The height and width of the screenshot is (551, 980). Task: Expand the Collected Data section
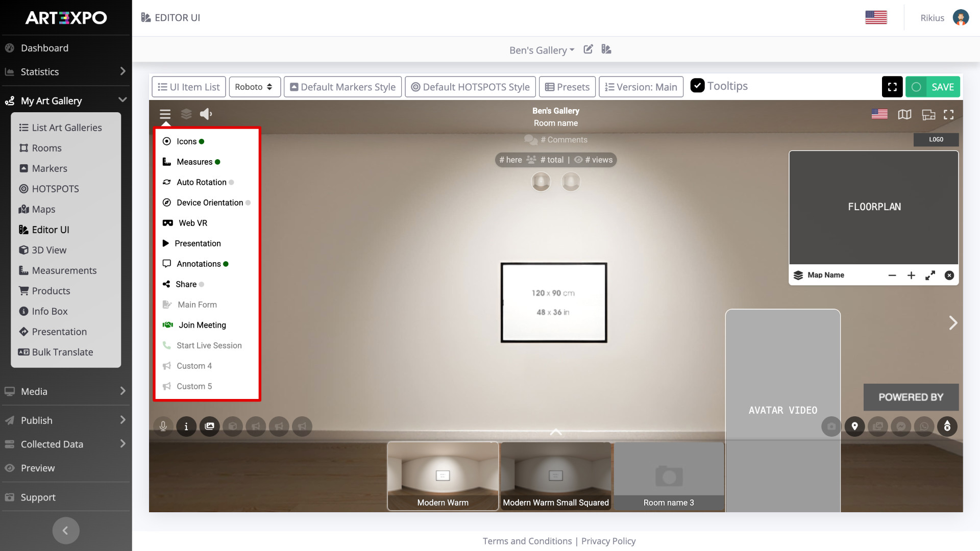[x=66, y=444]
